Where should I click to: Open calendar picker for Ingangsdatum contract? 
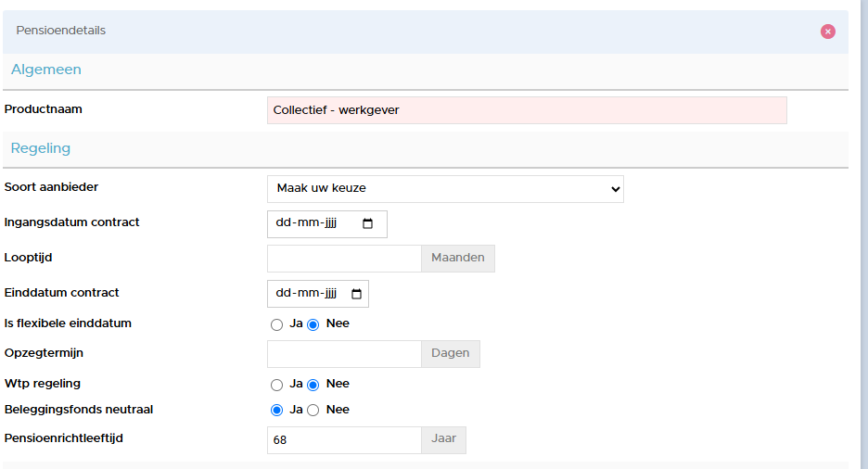[x=367, y=223]
